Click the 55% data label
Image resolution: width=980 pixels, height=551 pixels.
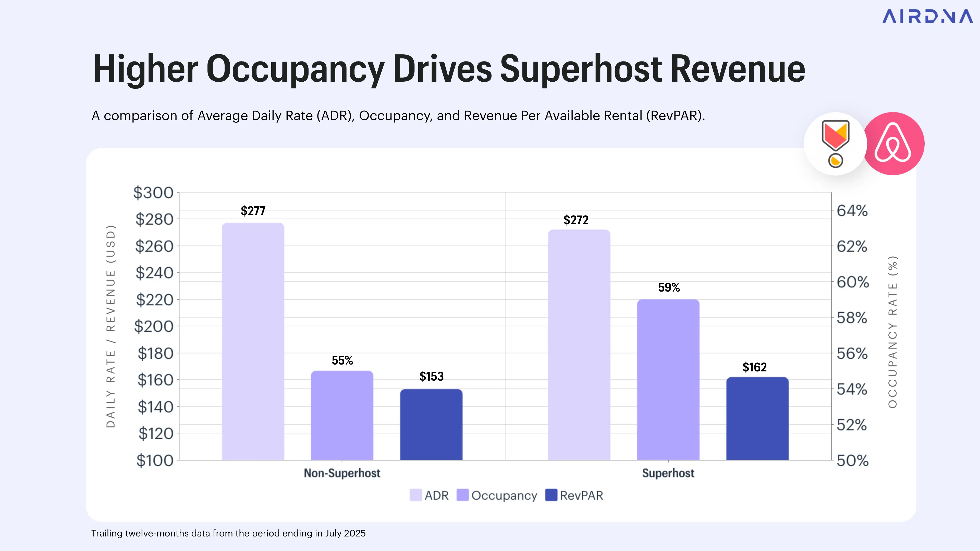click(x=342, y=360)
